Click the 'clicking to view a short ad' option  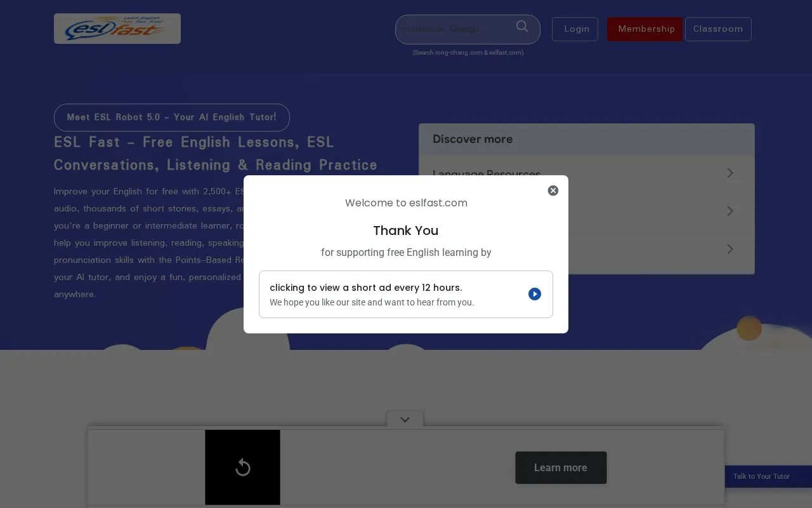click(x=406, y=294)
